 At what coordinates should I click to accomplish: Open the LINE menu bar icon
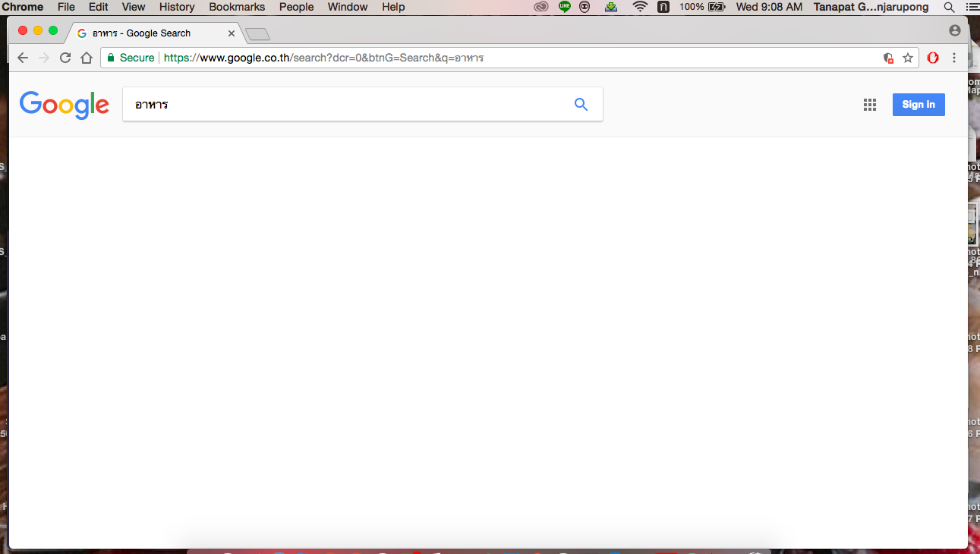click(564, 7)
